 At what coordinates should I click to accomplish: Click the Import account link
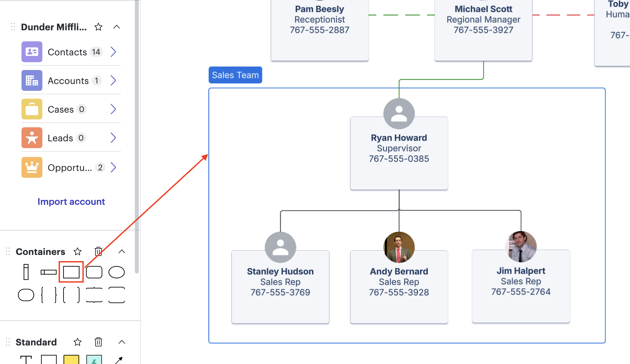[71, 202]
